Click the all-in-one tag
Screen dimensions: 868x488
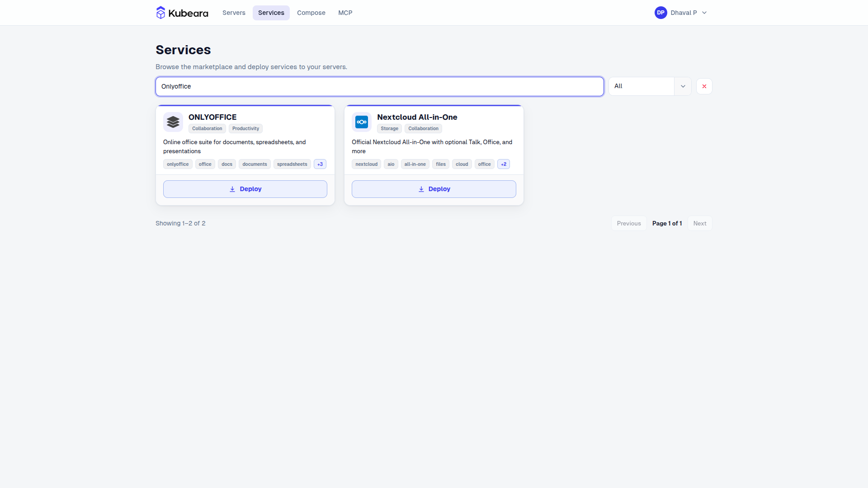pos(415,164)
